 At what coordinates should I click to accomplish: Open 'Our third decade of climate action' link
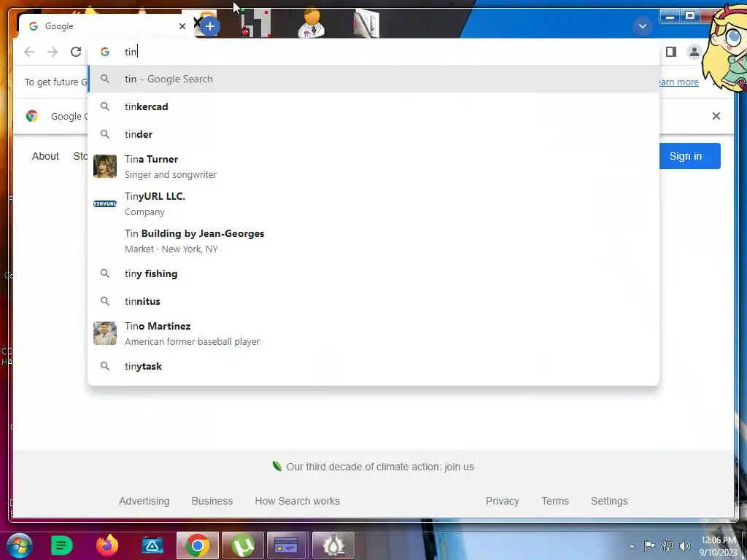[379, 467]
